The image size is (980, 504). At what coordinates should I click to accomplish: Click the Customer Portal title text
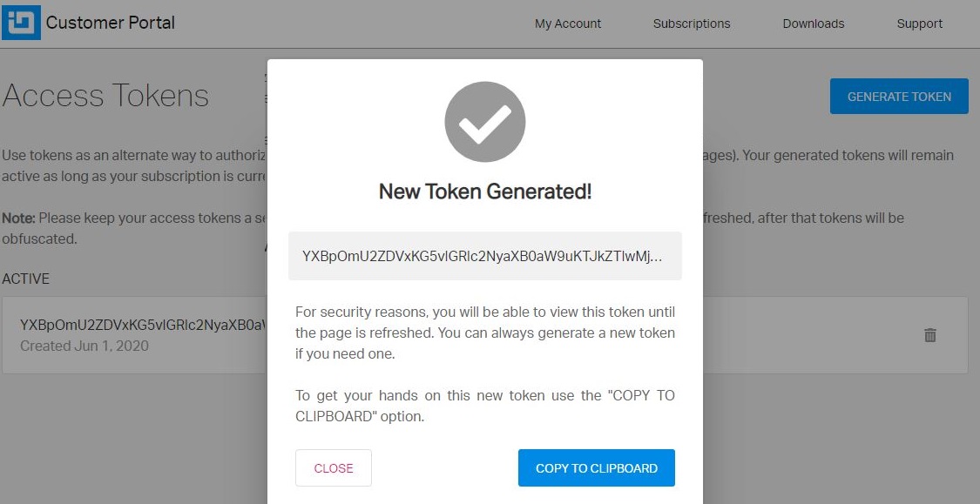tap(111, 24)
